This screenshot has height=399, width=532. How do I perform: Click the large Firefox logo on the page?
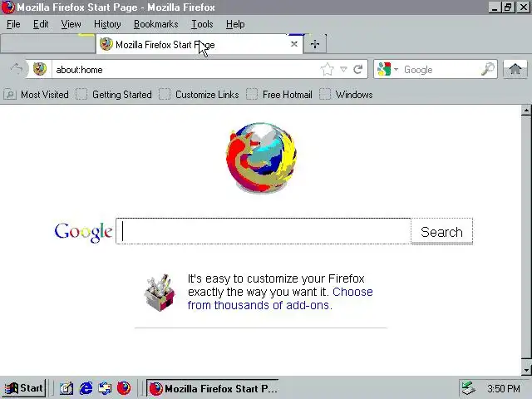click(260, 158)
